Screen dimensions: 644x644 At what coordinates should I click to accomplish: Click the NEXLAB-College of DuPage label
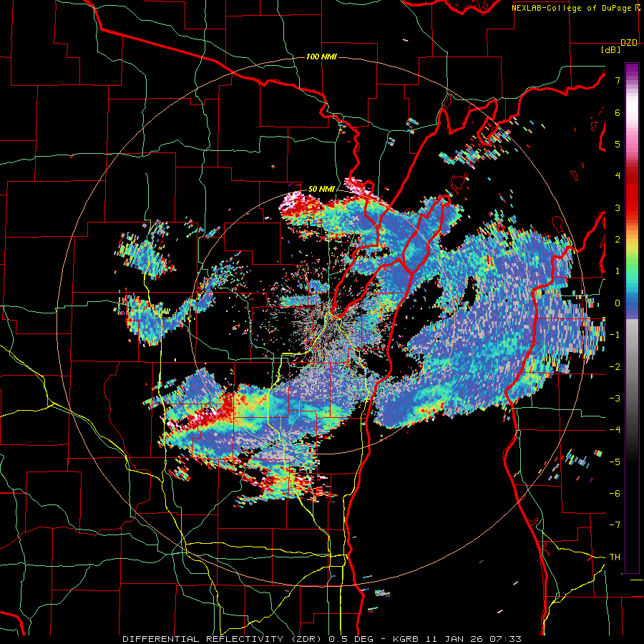coord(572,8)
